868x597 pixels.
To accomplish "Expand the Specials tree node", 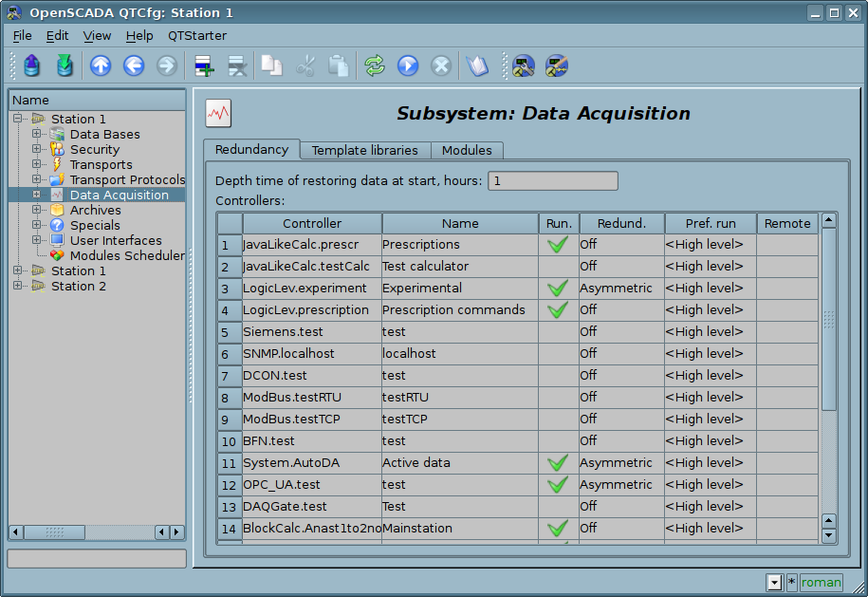I will click(x=36, y=224).
